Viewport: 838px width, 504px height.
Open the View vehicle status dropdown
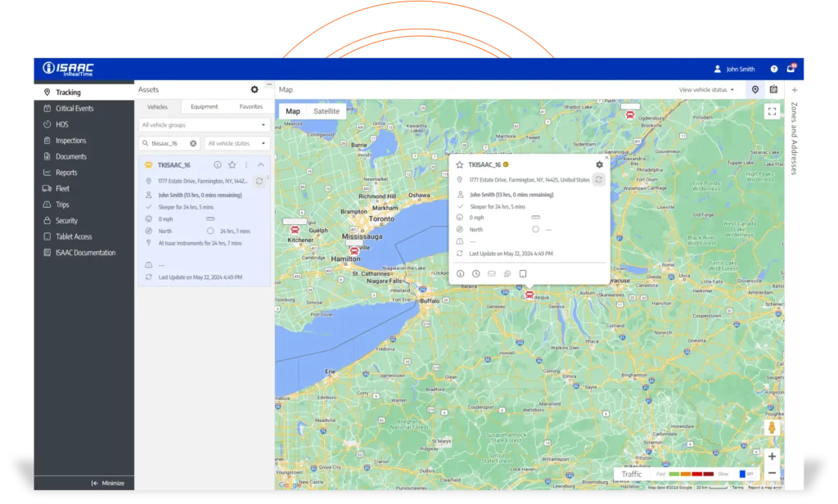tap(706, 90)
